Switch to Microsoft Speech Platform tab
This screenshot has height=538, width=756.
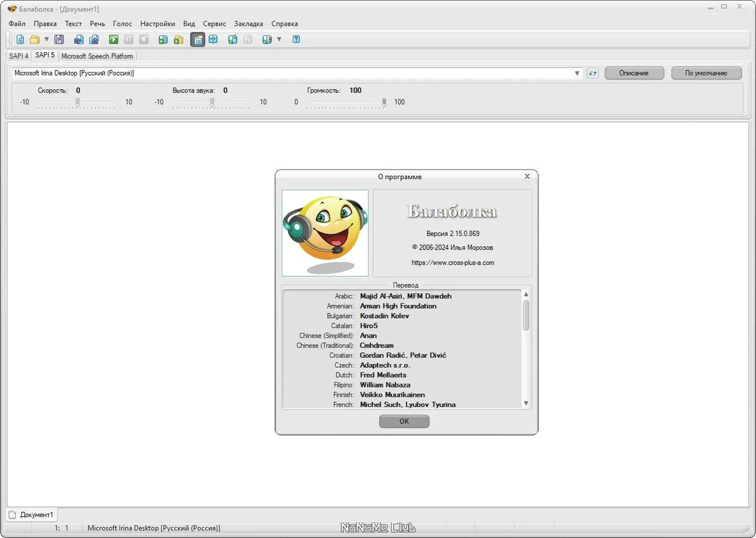click(x=97, y=56)
